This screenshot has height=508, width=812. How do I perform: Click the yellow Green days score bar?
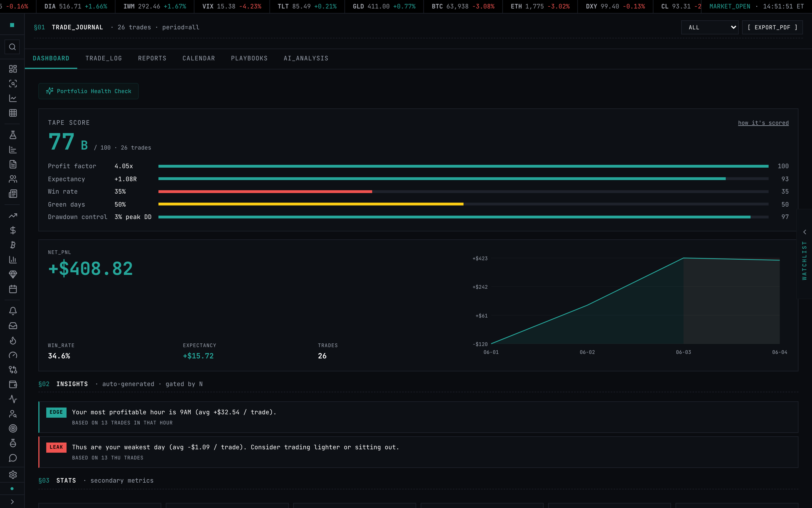coord(311,204)
